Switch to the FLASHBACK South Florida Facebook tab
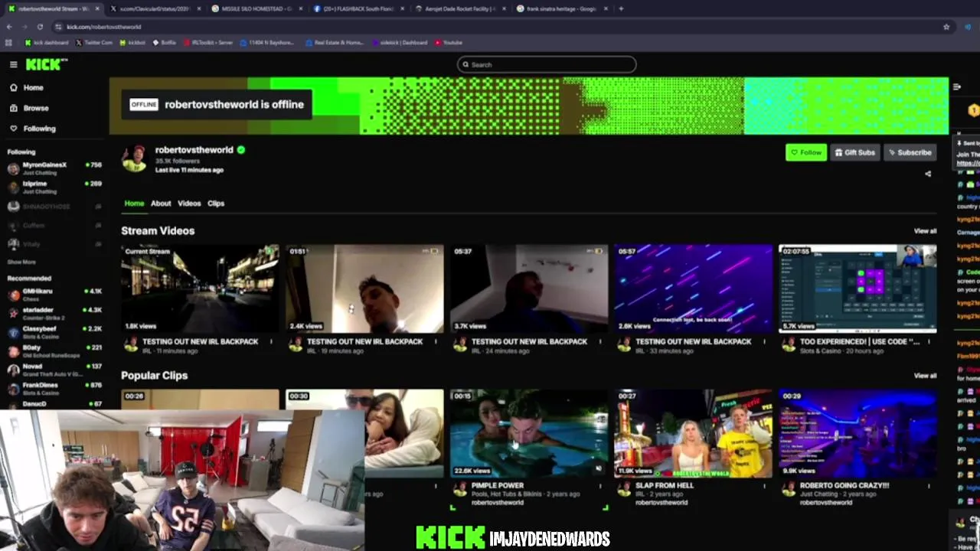The height and width of the screenshot is (551, 980). tap(358, 8)
